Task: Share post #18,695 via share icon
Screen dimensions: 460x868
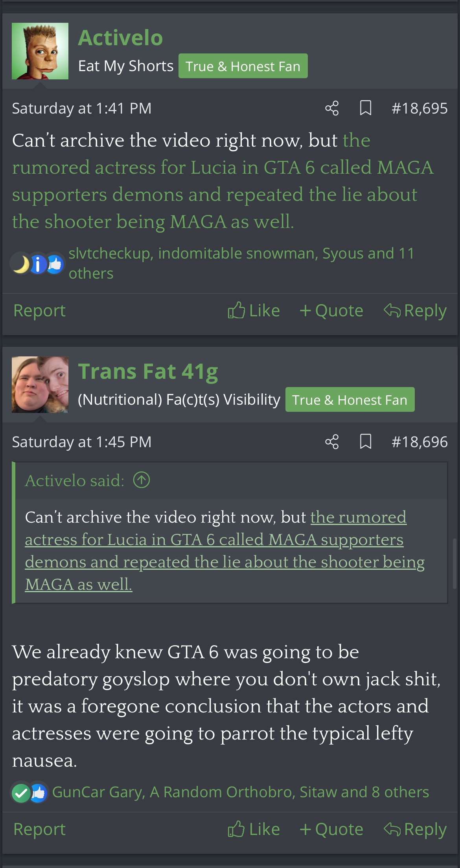Action: (x=332, y=108)
